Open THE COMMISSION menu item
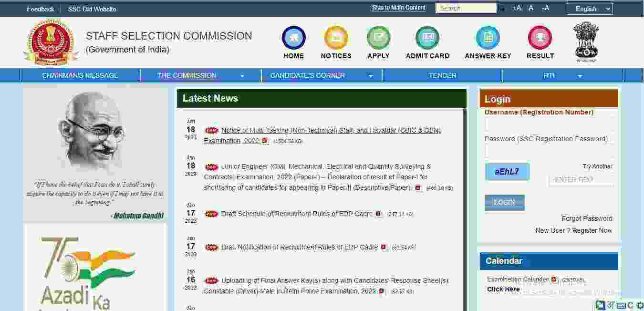 187,75
